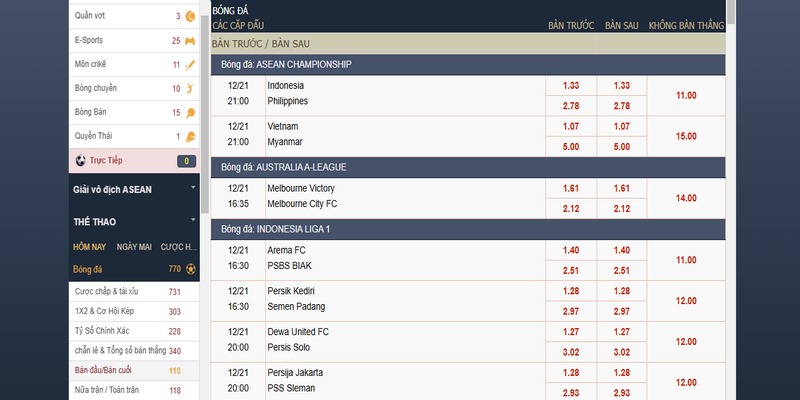Image resolution: width=800 pixels, height=400 pixels.
Task: Open the 1X2 & Cơ Hội Kép market
Action: [x=105, y=312]
